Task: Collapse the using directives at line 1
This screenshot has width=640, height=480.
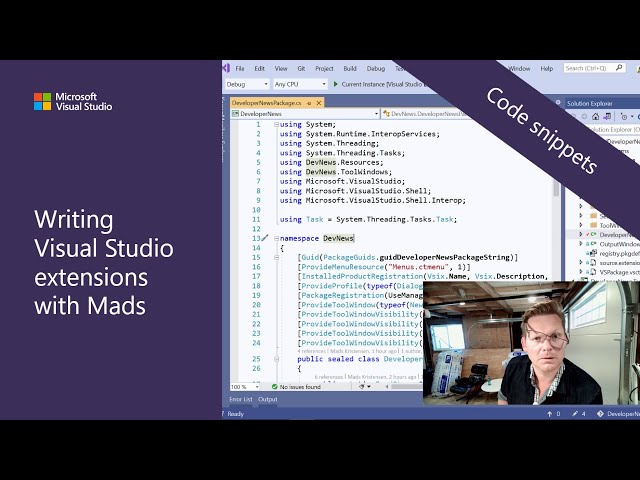Action: (276, 124)
